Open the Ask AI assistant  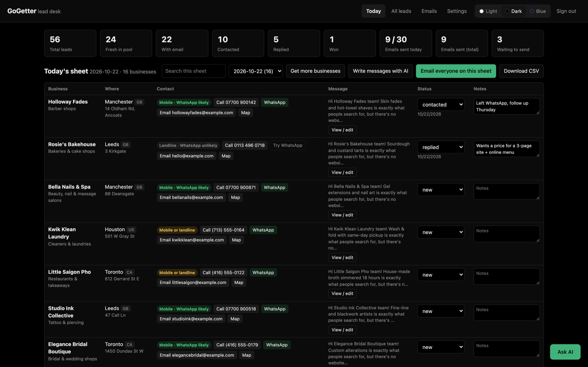click(x=565, y=352)
